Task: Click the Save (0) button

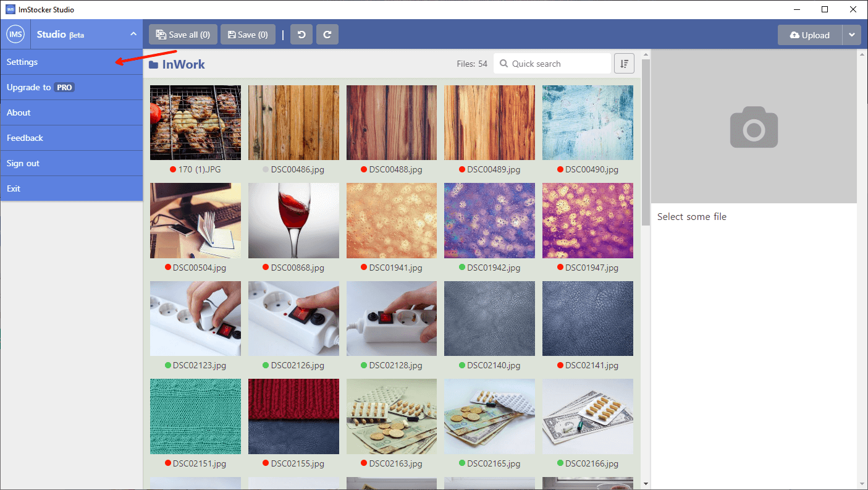Action: pos(248,35)
